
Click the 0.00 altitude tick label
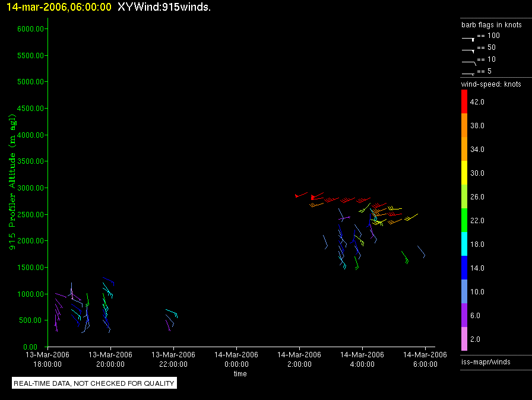(x=30, y=347)
